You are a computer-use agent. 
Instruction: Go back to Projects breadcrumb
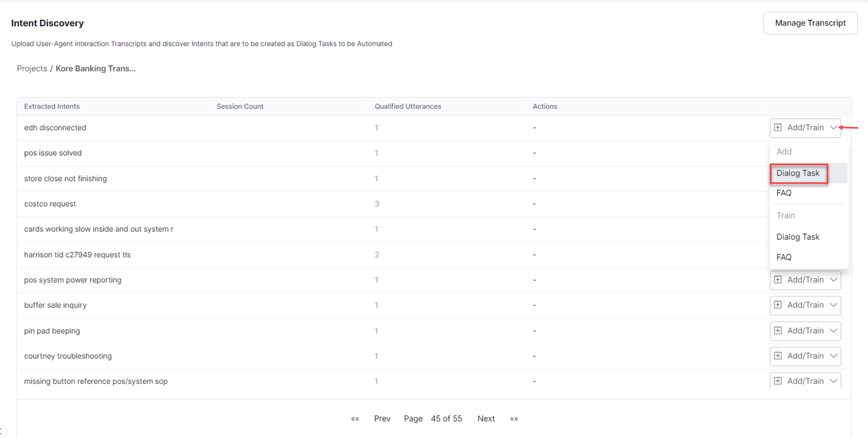[x=32, y=68]
